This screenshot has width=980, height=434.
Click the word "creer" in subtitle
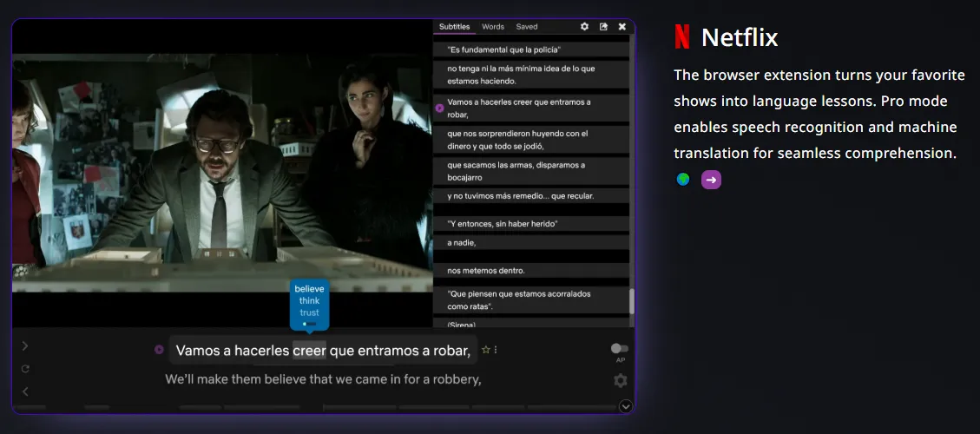[x=309, y=351]
